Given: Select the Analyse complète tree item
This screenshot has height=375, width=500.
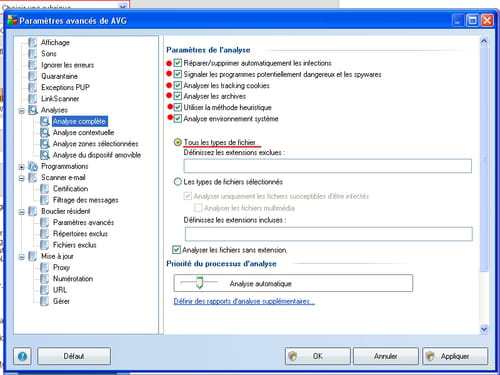Looking at the screenshot, I should point(79,121).
